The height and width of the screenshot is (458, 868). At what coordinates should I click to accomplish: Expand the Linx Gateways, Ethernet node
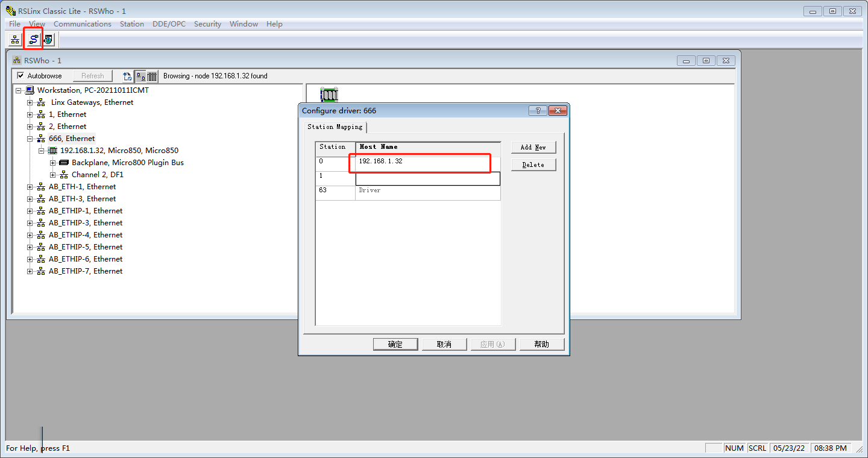(x=30, y=102)
